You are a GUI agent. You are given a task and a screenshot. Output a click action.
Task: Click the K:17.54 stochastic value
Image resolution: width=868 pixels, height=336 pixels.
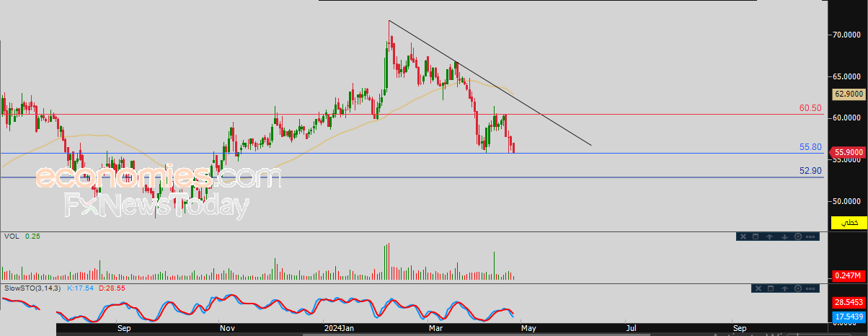[79, 288]
